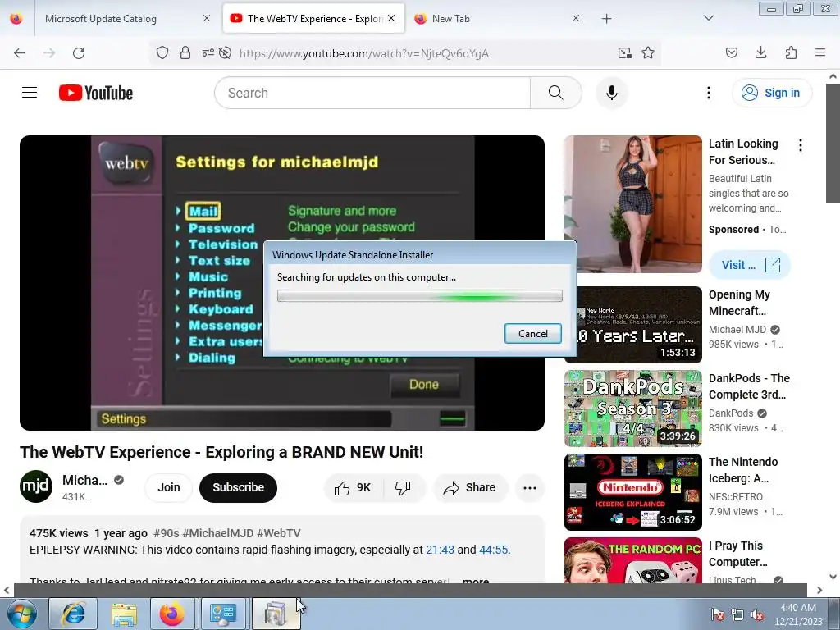
Task: Dislike the video with thumbs-down
Action: click(403, 487)
